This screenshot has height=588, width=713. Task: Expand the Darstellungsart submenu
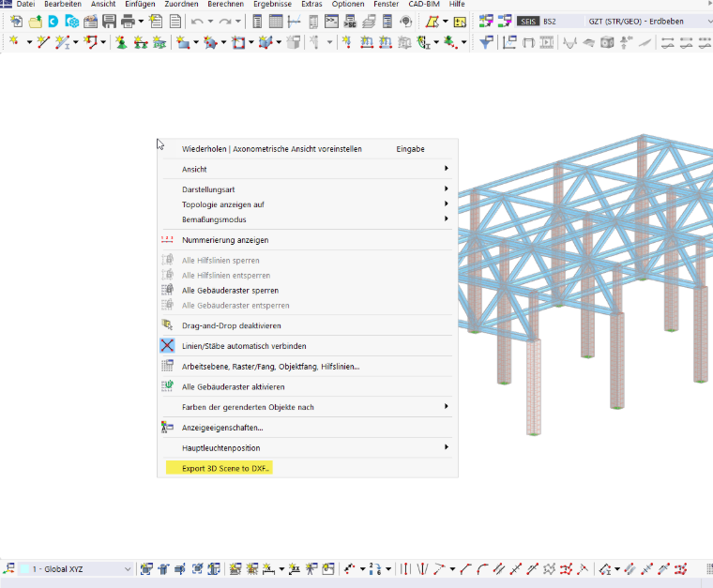[308, 189]
